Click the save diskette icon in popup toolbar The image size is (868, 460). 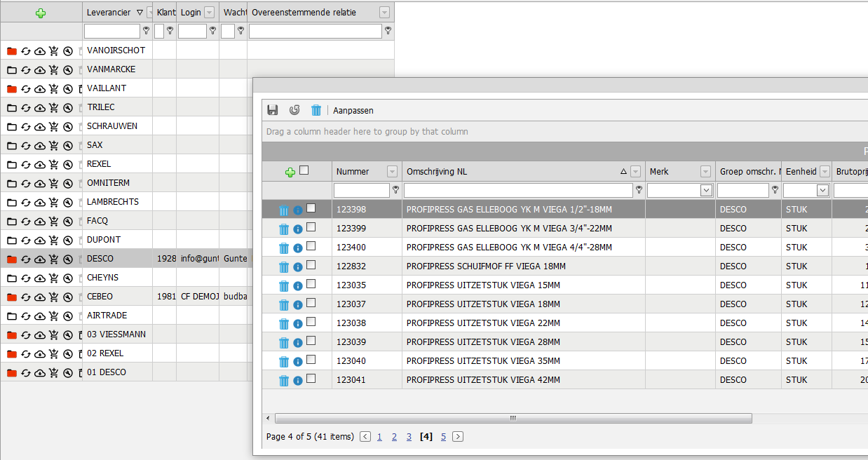273,110
